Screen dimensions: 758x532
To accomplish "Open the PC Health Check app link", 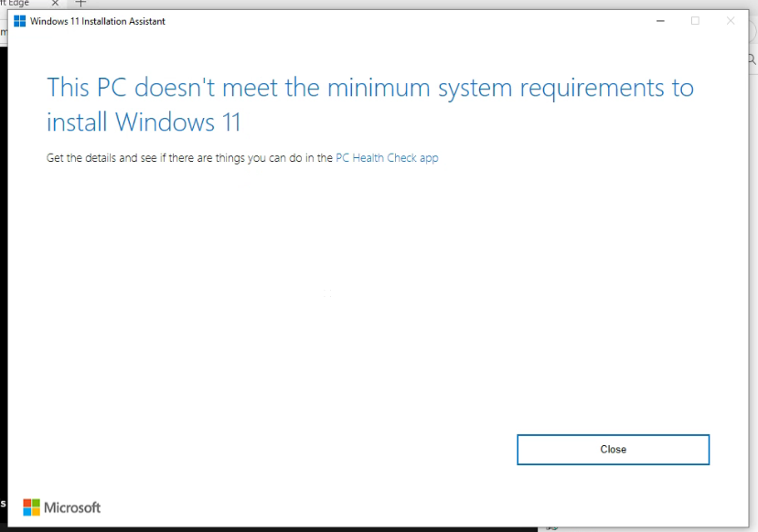I will (x=387, y=158).
